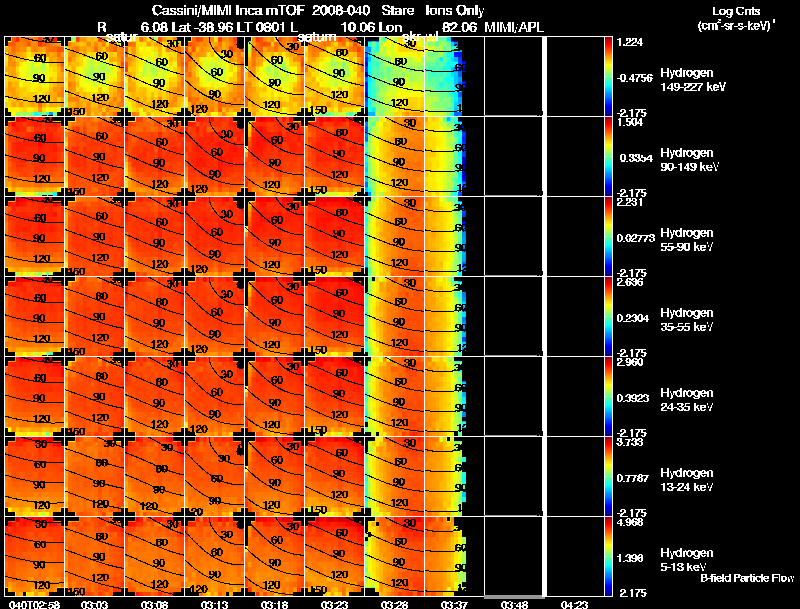The width and height of the screenshot is (800, 609).
Task: Click the '4.968' colorbar maximum value
Action: point(630,523)
